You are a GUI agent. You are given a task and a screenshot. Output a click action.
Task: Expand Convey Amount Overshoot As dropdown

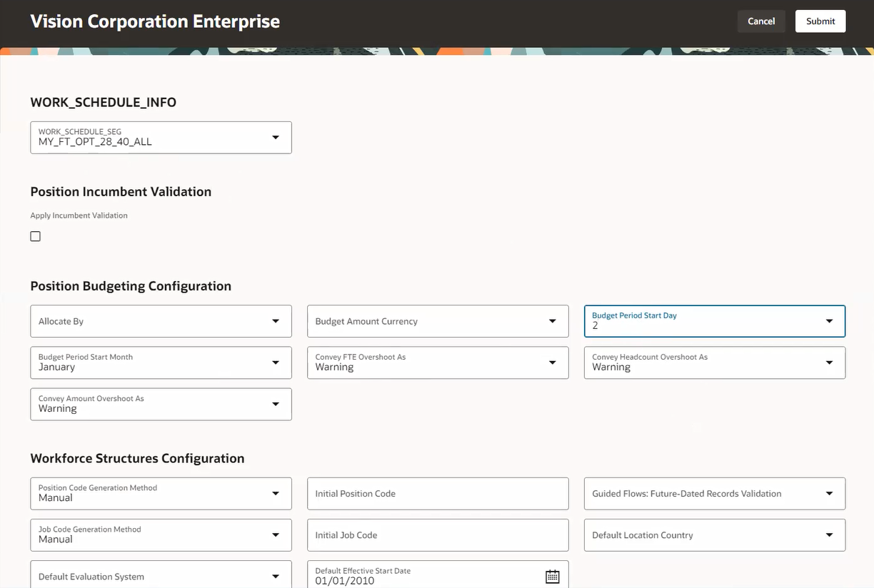(x=276, y=404)
